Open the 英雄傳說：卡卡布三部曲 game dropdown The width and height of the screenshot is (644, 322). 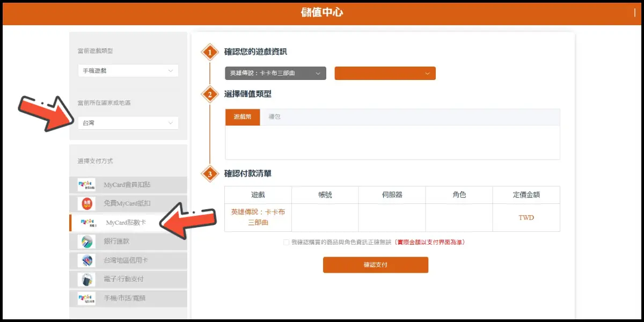tap(275, 73)
